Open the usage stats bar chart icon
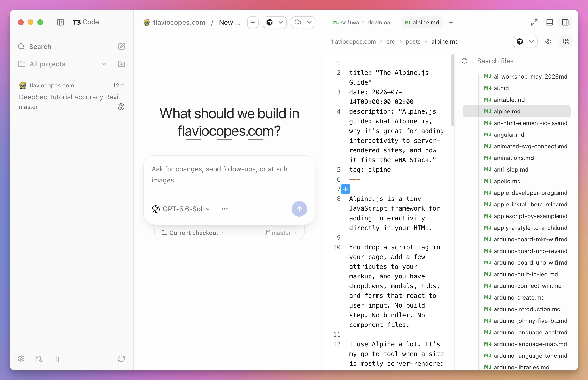Viewport: 588px width, 380px height. [56, 358]
